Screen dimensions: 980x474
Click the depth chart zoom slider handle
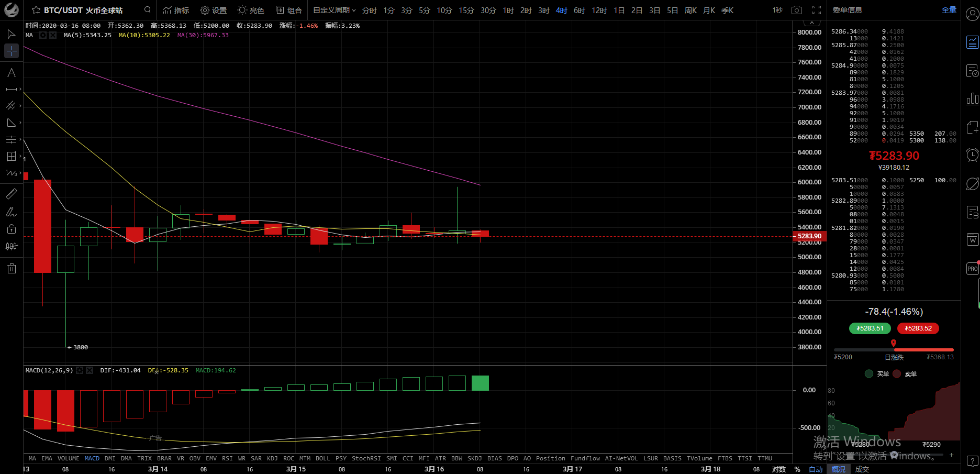tap(894, 455)
